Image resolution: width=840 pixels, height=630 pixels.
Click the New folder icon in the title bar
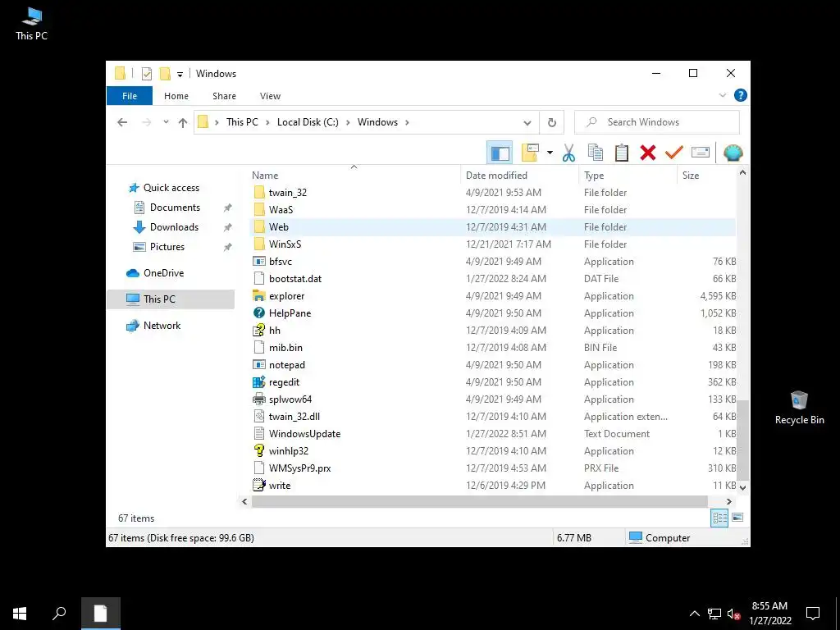(x=165, y=74)
